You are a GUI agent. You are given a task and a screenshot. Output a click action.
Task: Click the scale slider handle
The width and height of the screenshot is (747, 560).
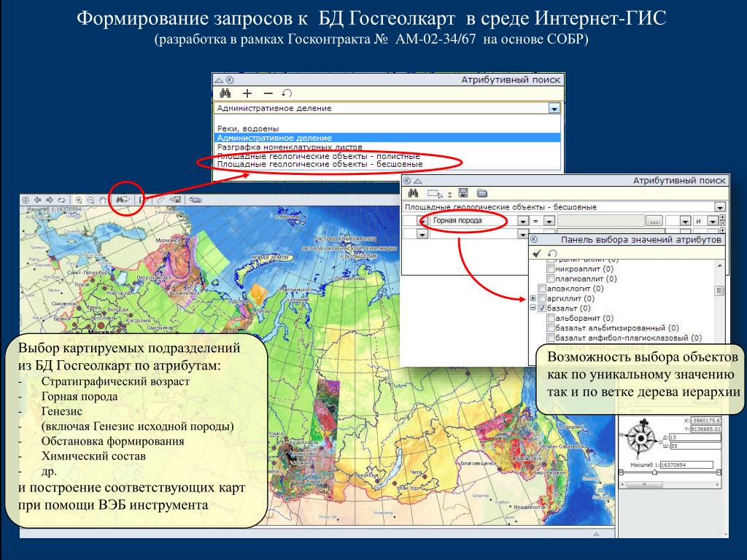tap(654, 472)
